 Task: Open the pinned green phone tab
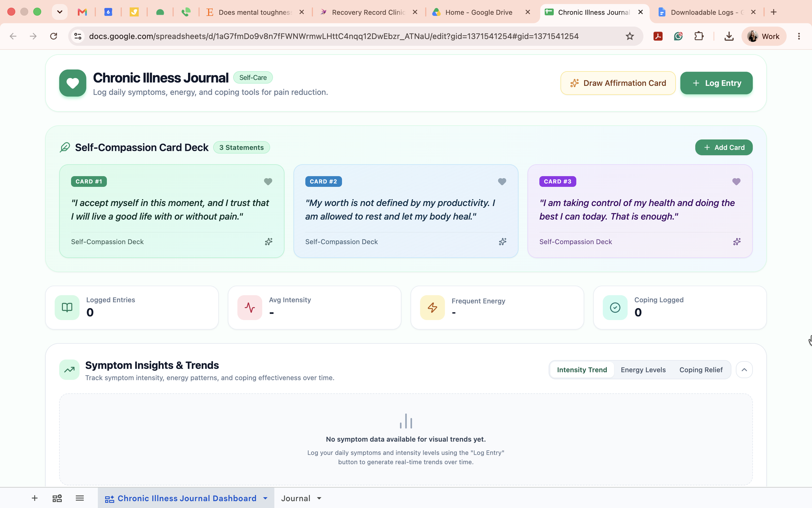point(186,12)
